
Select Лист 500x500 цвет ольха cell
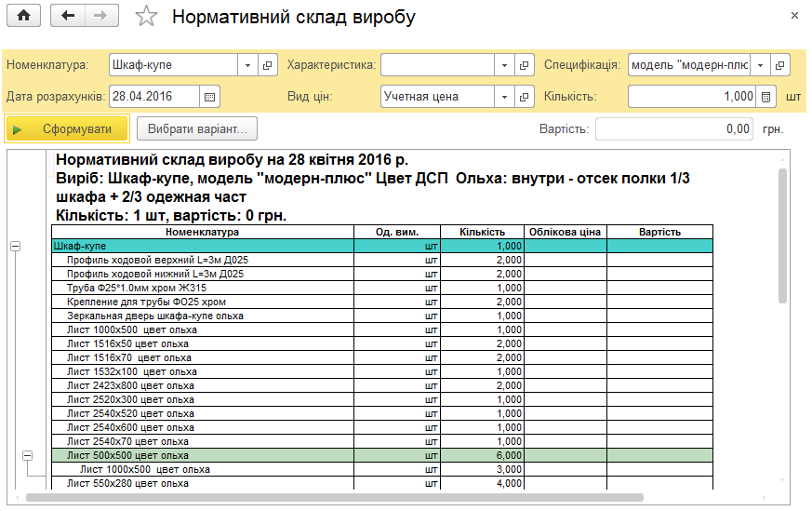pyautogui.click(x=203, y=455)
